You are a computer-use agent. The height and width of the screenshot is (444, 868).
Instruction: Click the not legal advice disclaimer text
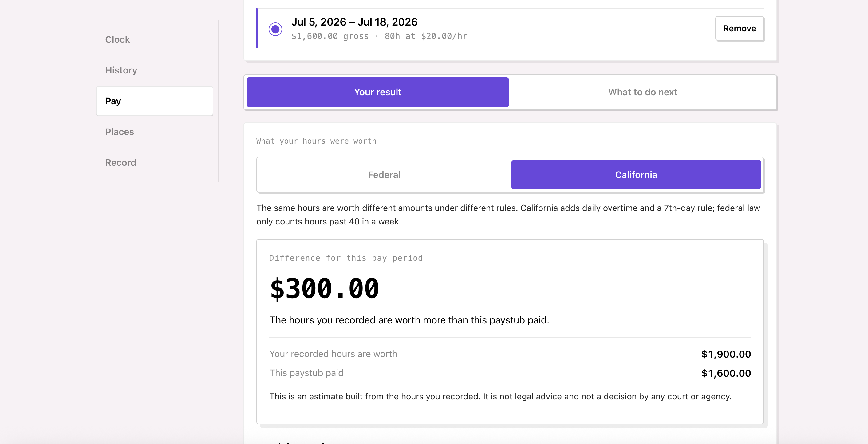tap(500, 396)
